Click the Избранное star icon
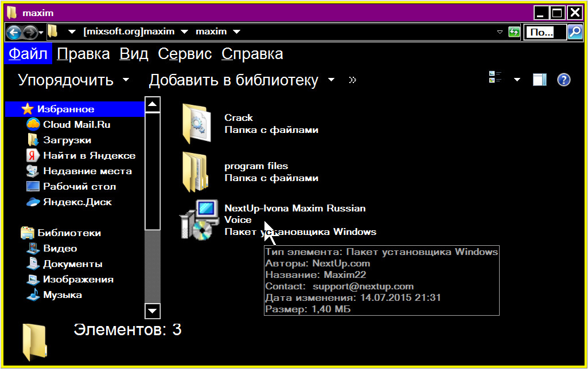 click(28, 109)
